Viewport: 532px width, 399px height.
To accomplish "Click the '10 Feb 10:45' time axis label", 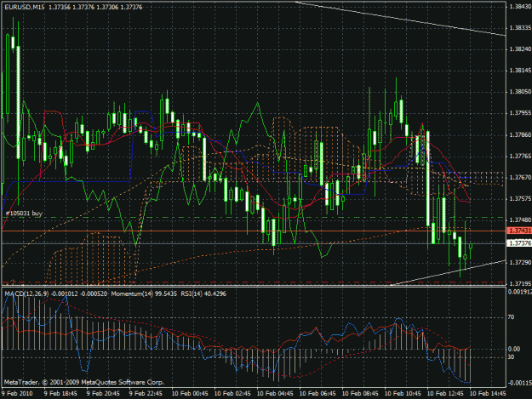I will [x=403, y=393].
